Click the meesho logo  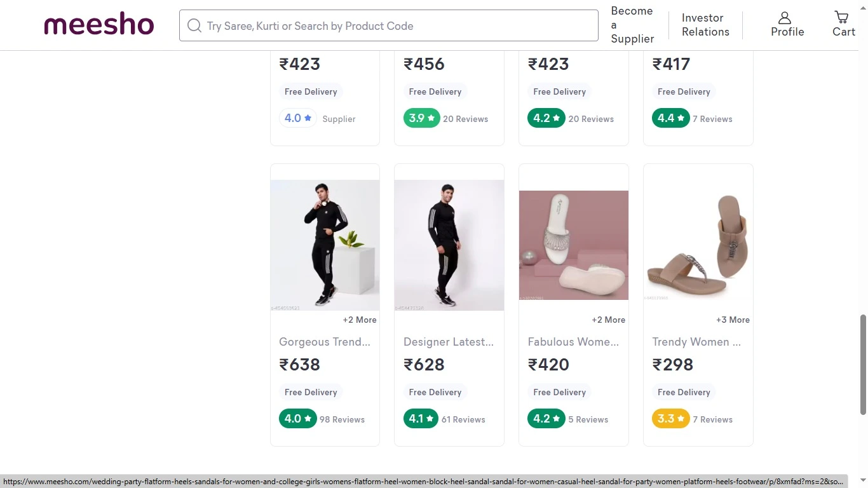tap(99, 25)
